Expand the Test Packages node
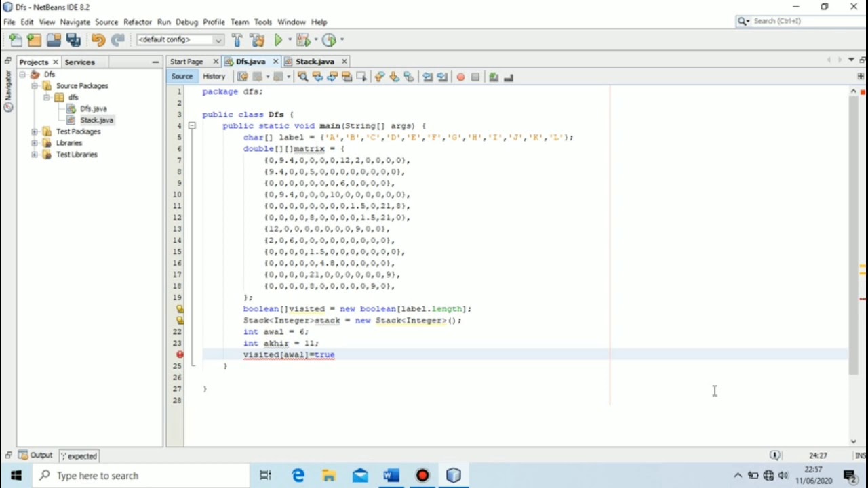Screen dimensions: 868x488 [35, 131]
